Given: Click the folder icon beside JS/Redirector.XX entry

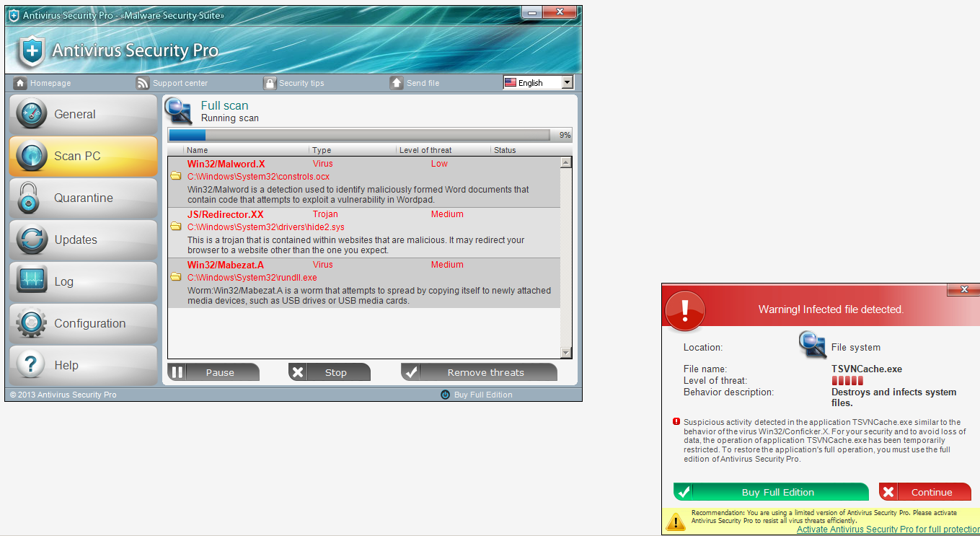Looking at the screenshot, I should pos(175,226).
